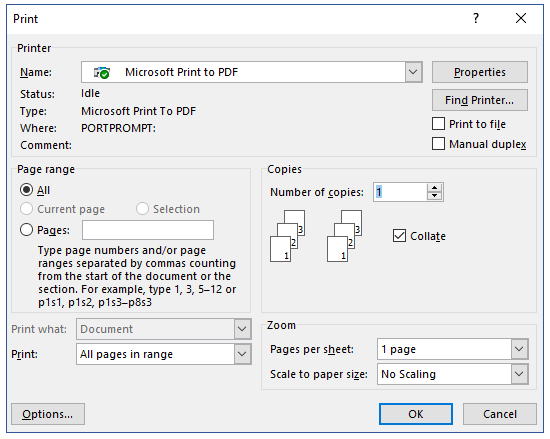Expand the Print All pages in range dropdown
The height and width of the screenshot is (439, 550).
242,354
